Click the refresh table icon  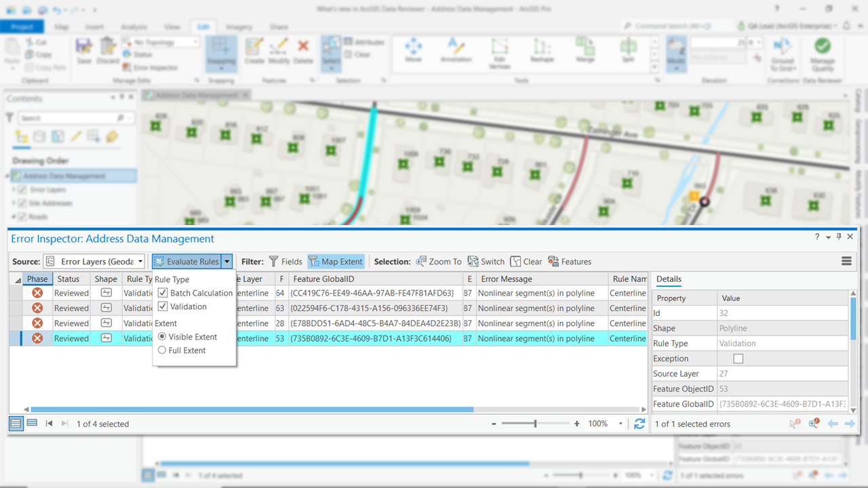click(639, 424)
